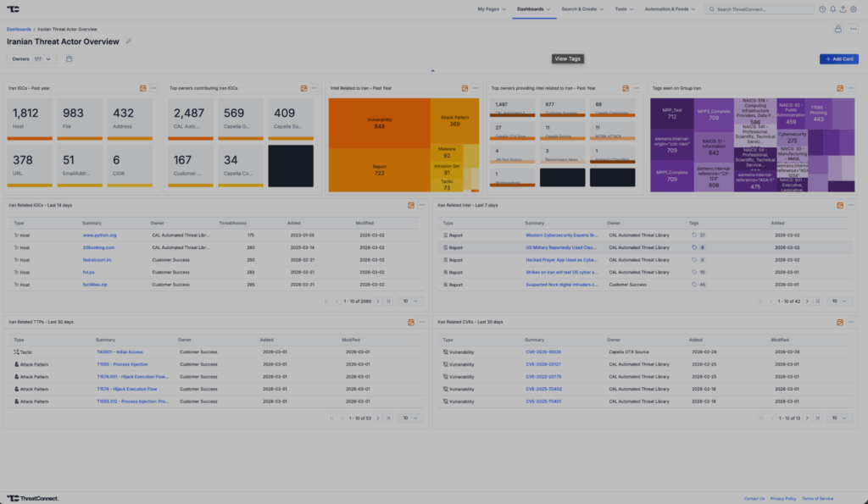The height and width of the screenshot is (504, 868).
Task: Click the help question mark icon
Action: click(x=822, y=9)
